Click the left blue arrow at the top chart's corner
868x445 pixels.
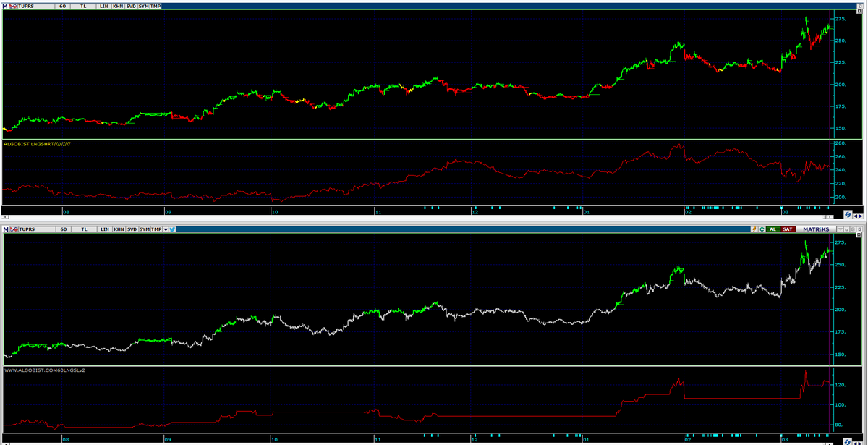[x=856, y=216]
